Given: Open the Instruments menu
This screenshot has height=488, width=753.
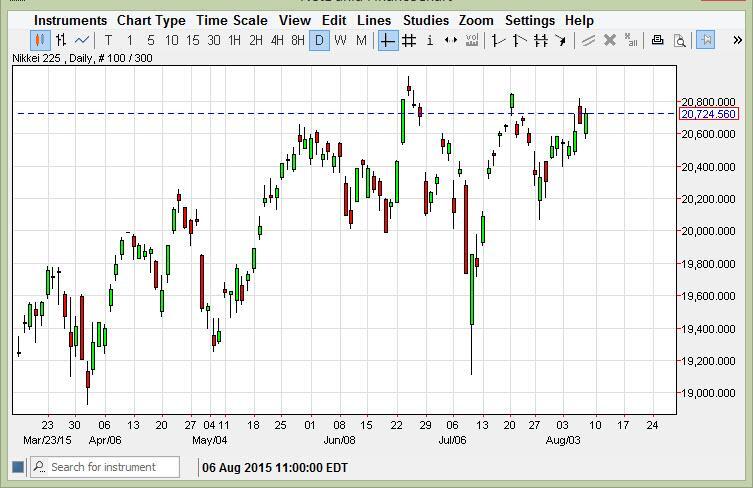Looking at the screenshot, I should click(x=70, y=20).
